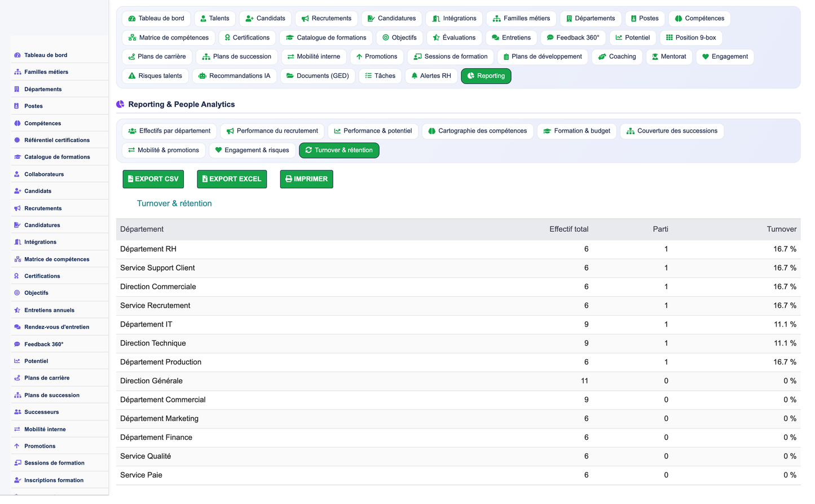This screenshot has height=504, width=815.
Task: Click the Compétences sidebar icon
Action: click(17, 123)
